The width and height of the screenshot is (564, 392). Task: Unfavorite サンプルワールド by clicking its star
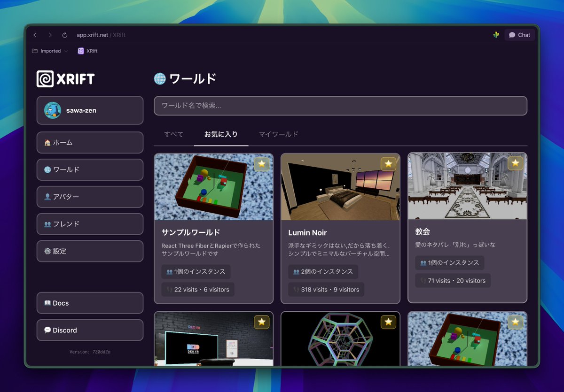tap(262, 164)
